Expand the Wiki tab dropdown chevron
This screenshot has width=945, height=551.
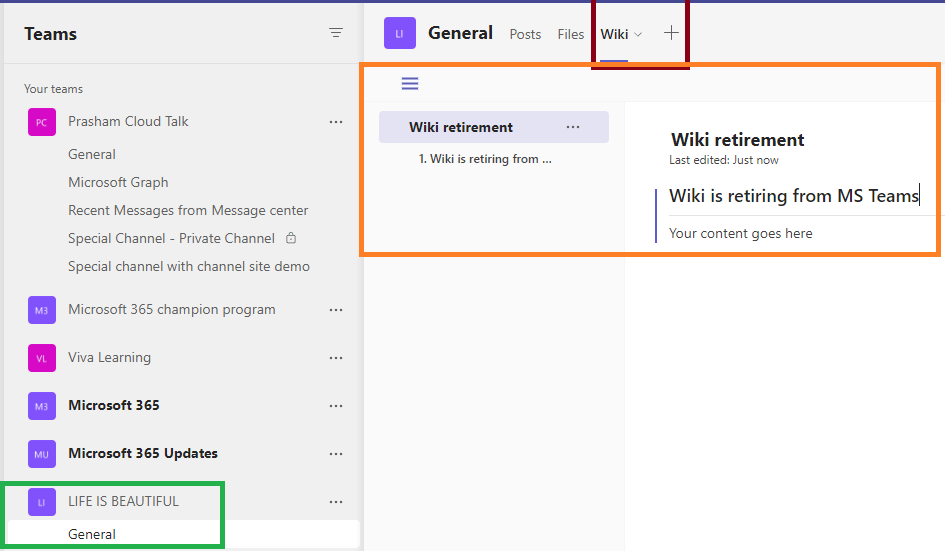(x=638, y=34)
